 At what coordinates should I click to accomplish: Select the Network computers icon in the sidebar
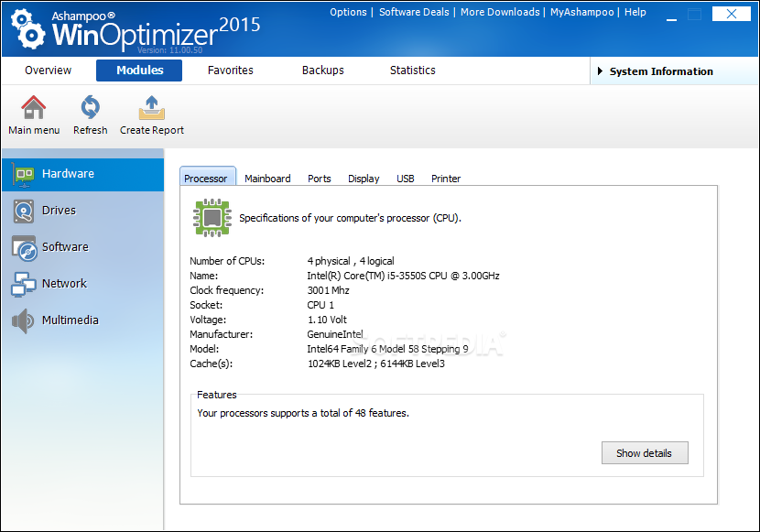pos(24,285)
